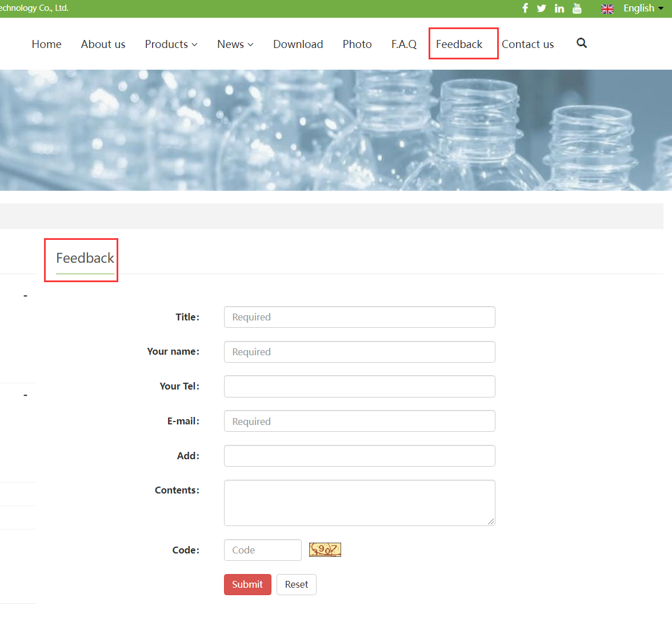Open the LinkedIn social icon
Image resolution: width=672 pixels, height=634 pixels.
pos(559,8)
